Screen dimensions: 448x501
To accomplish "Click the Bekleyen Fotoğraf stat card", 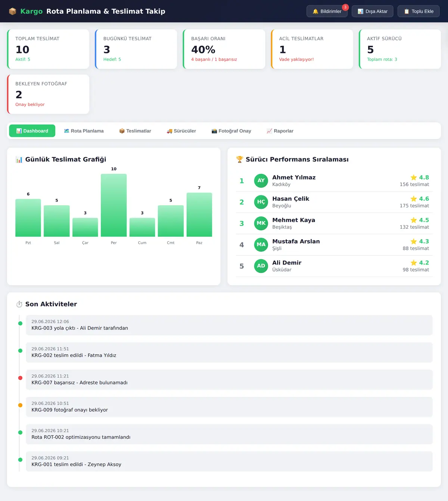I will click(x=48, y=94).
